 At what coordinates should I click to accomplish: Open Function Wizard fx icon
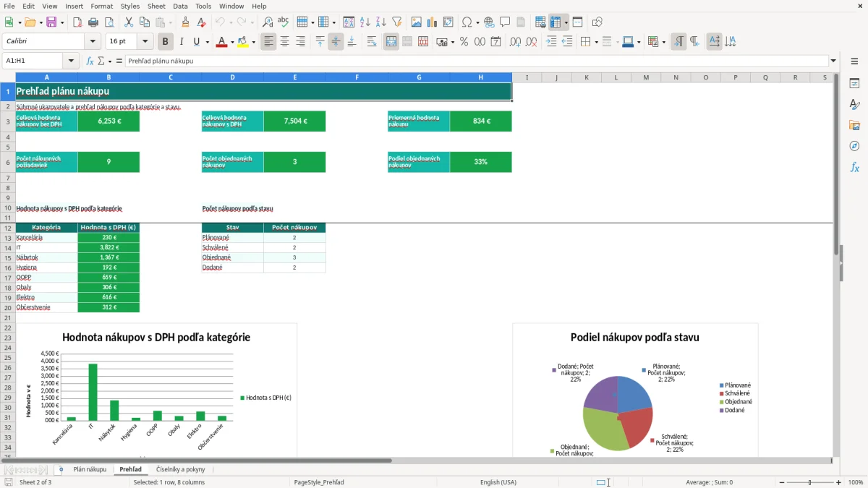pyautogui.click(x=90, y=61)
